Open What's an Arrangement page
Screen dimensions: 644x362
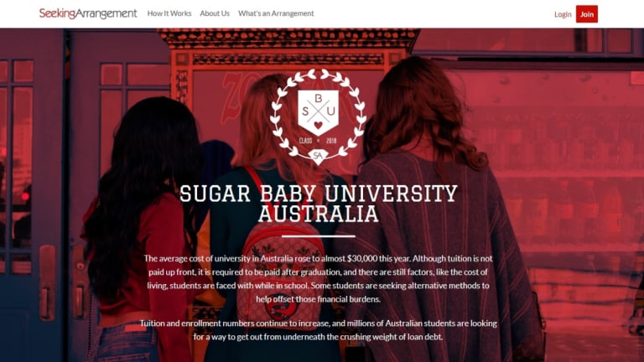(276, 13)
